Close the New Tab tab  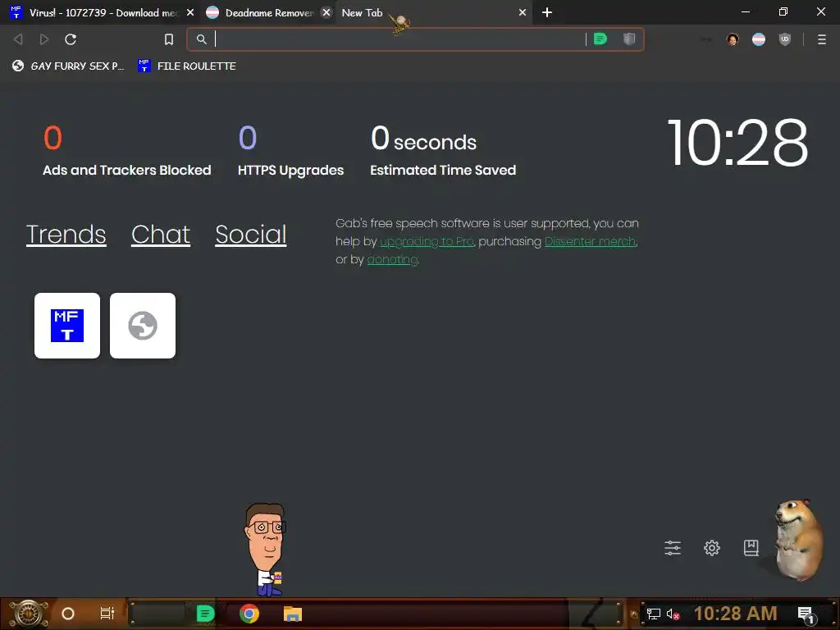point(523,12)
